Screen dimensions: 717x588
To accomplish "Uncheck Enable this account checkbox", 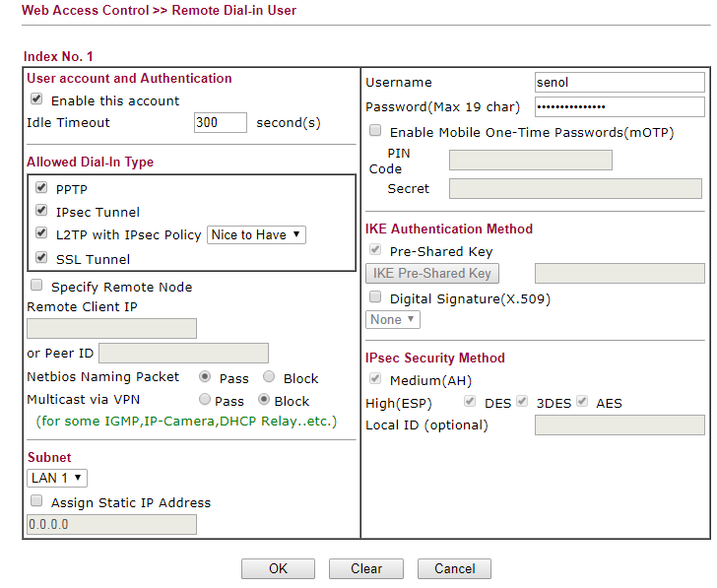I will click(36, 99).
